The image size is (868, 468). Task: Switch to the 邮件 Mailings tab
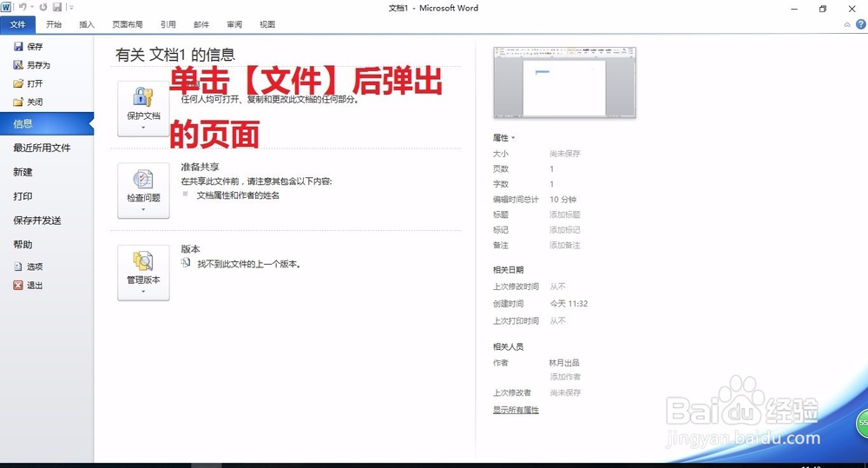click(x=201, y=24)
